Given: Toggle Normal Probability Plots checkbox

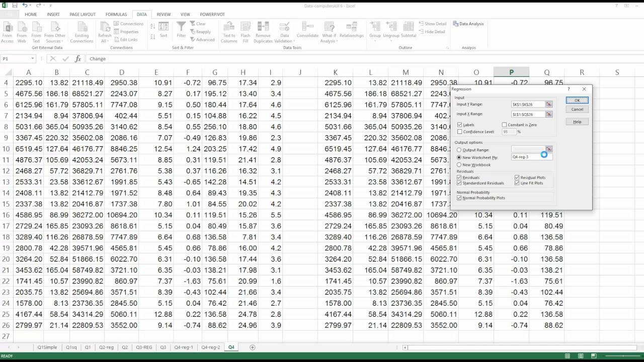Looking at the screenshot, I should 460,198.
